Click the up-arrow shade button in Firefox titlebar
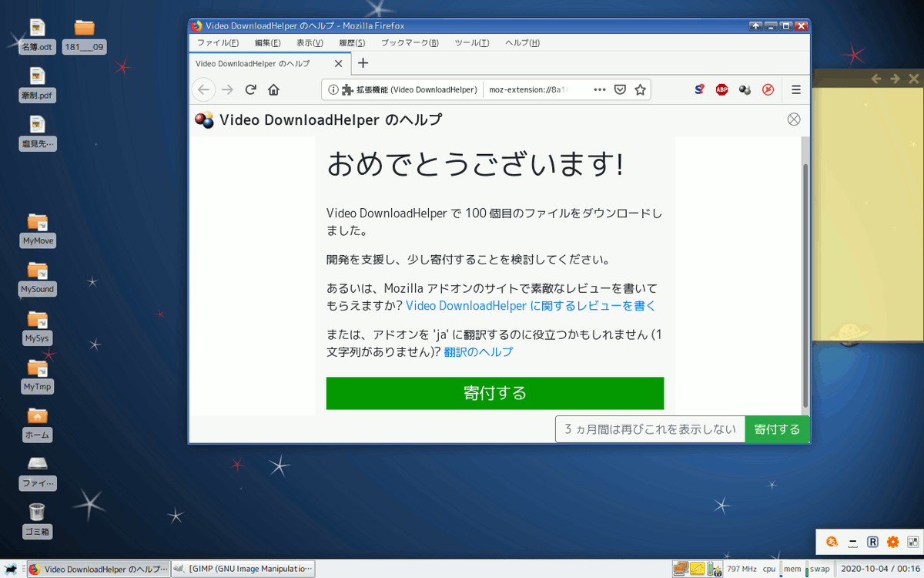 click(756, 25)
